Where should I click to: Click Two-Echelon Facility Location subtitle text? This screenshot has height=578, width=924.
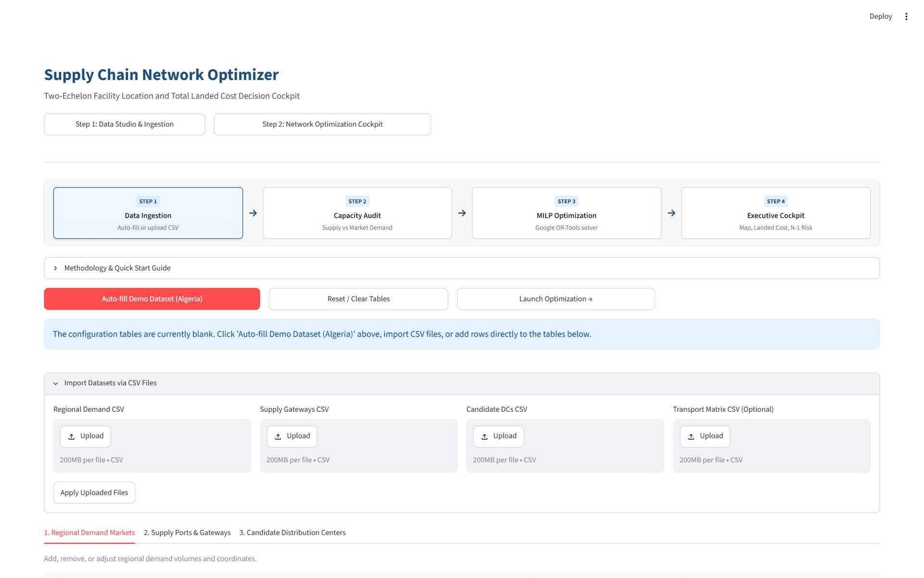[x=172, y=96]
